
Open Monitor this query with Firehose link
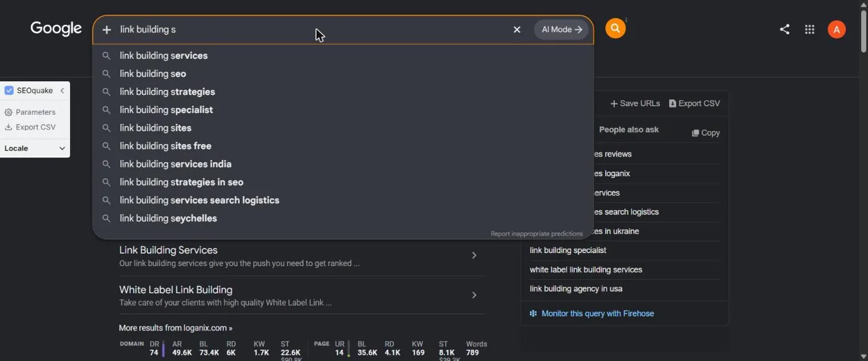point(598,313)
